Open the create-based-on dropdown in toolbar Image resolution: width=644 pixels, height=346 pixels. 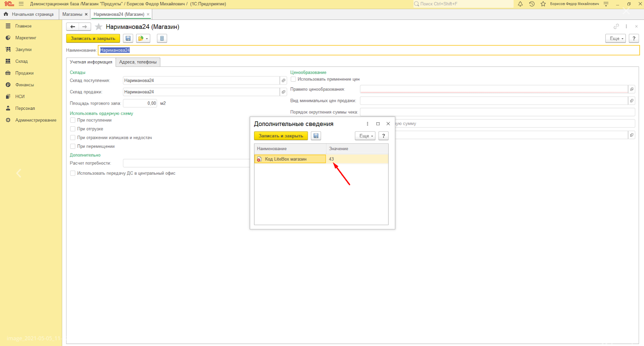[143, 39]
